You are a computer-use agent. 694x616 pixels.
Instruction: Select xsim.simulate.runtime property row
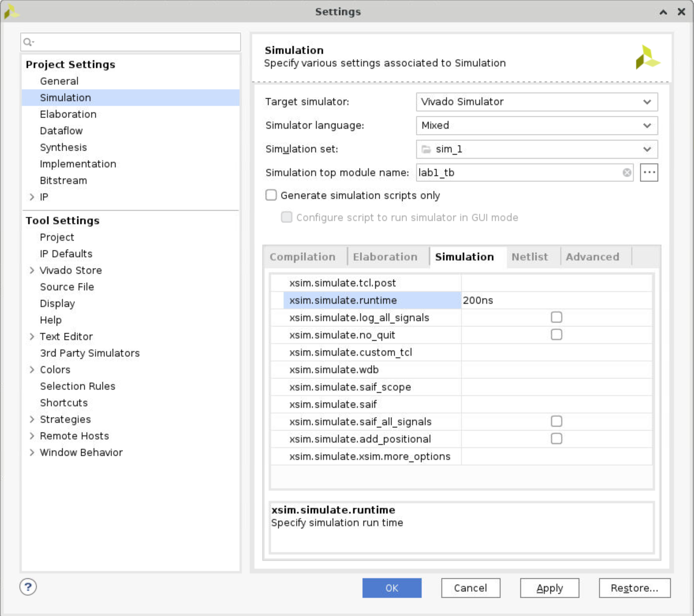coord(462,300)
